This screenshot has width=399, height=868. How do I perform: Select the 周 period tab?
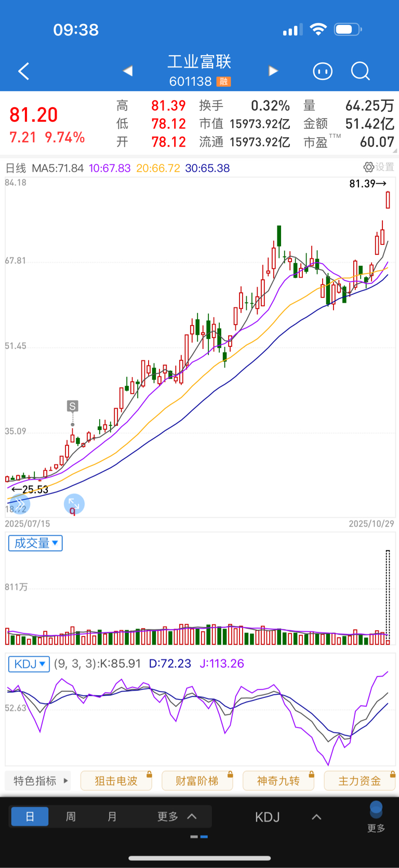[x=71, y=817]
